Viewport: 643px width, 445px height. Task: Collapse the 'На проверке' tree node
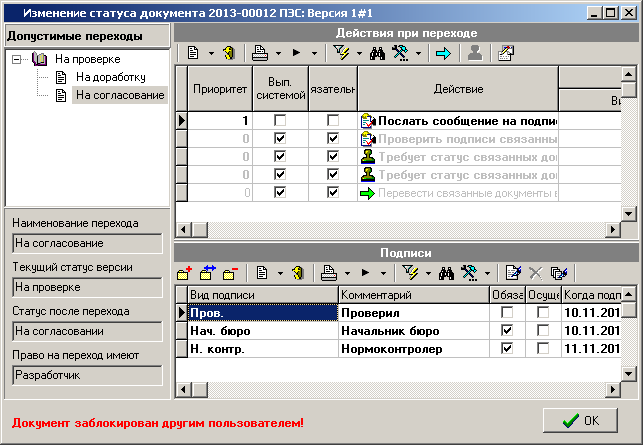coord(19,59)
